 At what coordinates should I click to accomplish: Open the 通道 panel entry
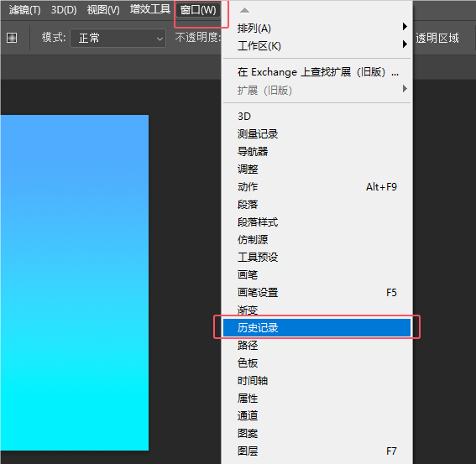click(x=317, y=415)
